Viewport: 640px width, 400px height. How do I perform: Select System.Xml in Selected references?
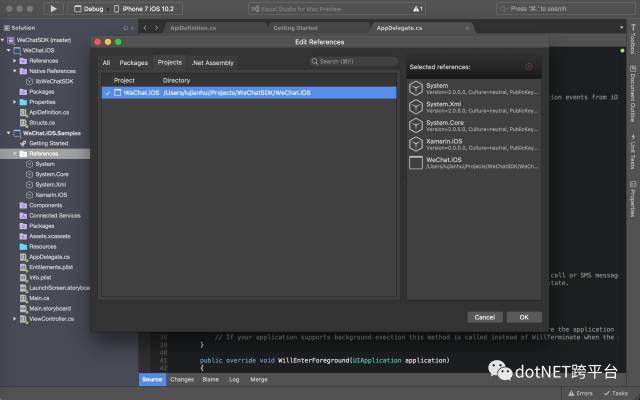pyautogui.click(x=474, y=107)
